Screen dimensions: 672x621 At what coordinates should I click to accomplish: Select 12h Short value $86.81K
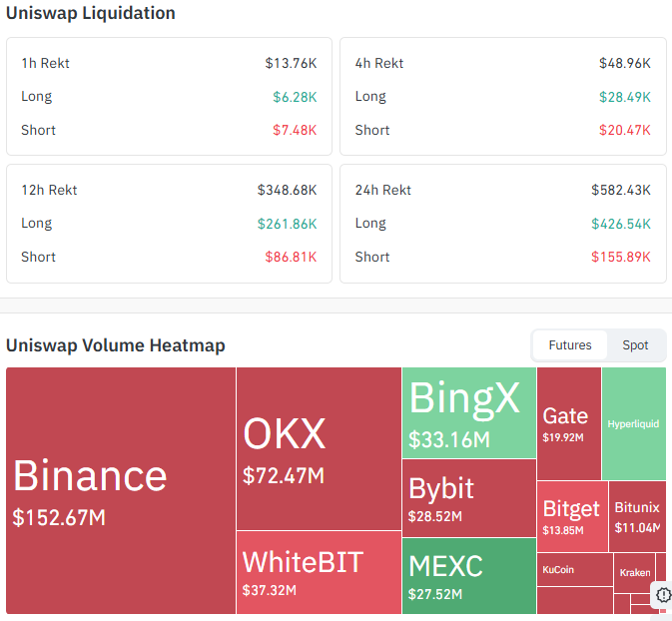pyautogui.click(x=291, y=257)
